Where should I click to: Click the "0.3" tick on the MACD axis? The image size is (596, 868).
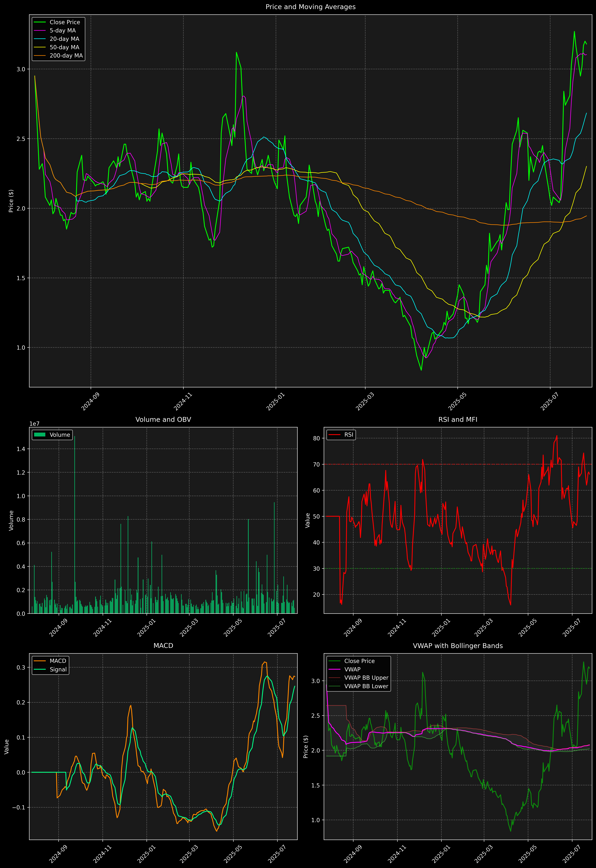[21, 667]
